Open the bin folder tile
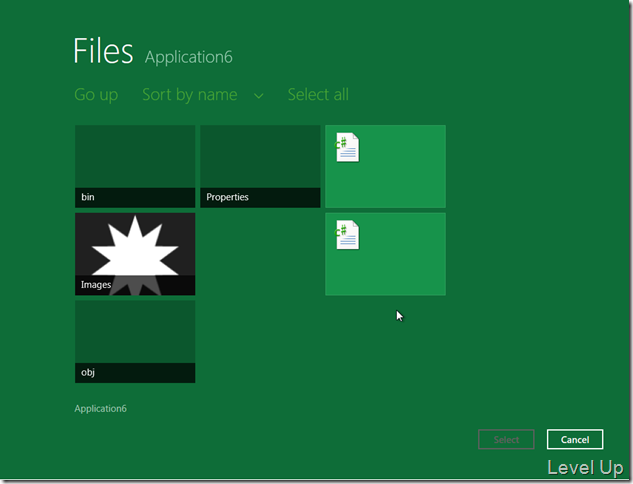Viewport: 633px width, 484px height. pos(135,166)
